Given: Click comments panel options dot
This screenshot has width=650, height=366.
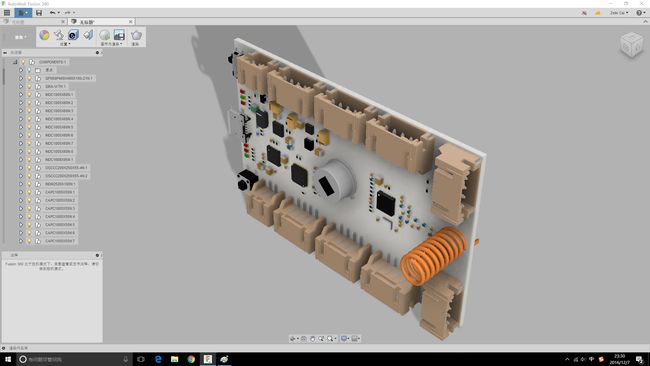Looking at the screenshot, I should click(x=97, y=255).
